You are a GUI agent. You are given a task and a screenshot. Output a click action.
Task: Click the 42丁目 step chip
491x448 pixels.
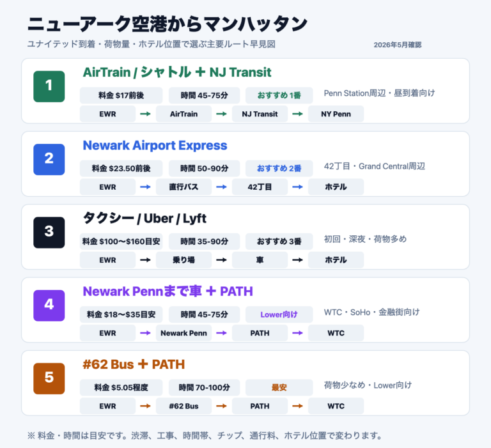[260, 187]
